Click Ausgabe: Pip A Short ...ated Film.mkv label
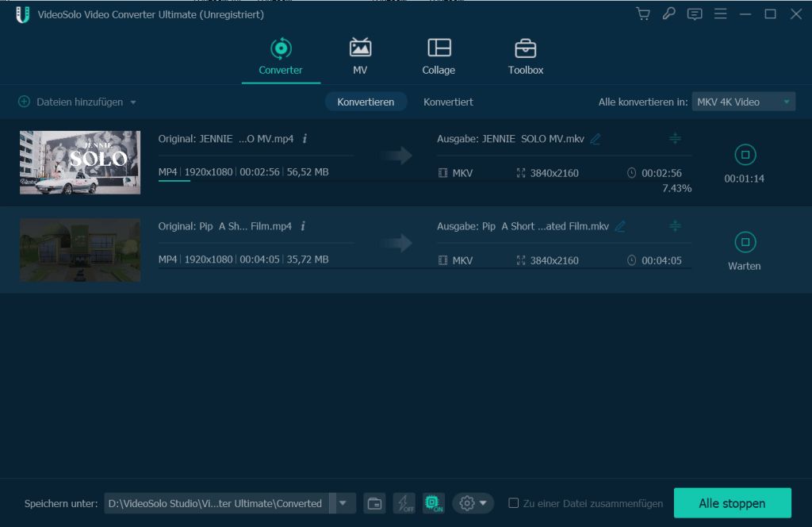Image resolution: width=812 pixels, height=527 pixels. [x=523, y=226]
